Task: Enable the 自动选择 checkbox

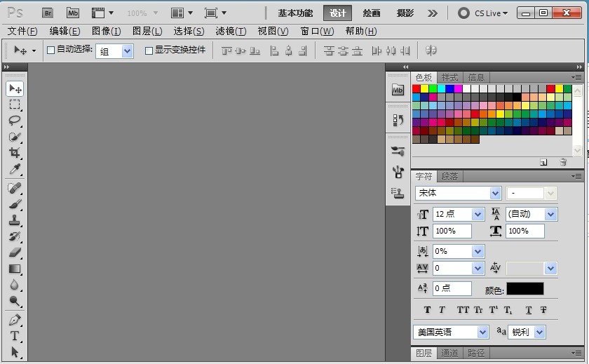Action: (x=50, y=50)
